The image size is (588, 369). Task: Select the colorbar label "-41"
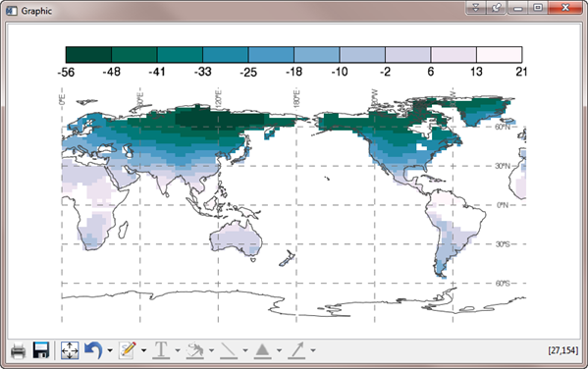coord(157,72)
